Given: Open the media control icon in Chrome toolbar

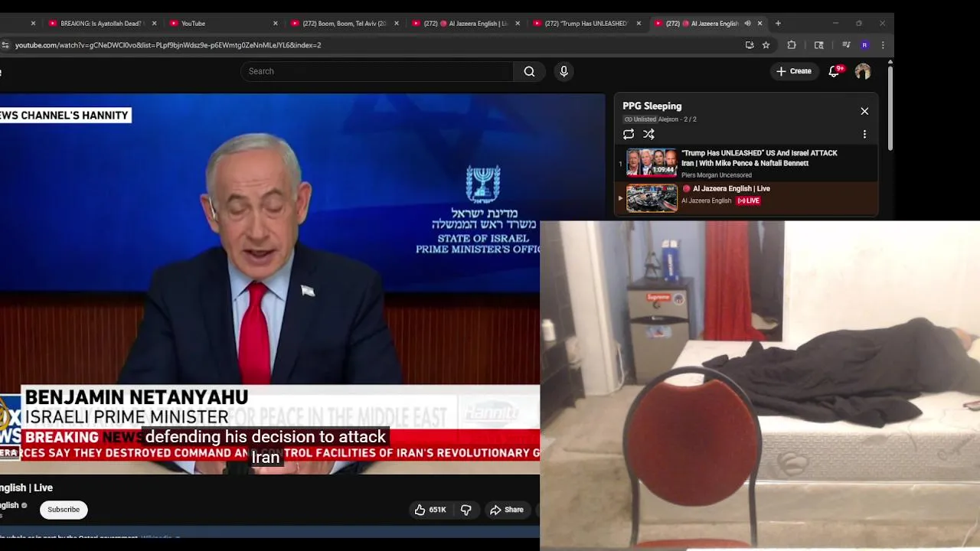Looking at the screenshot, I should pos(846,45).
